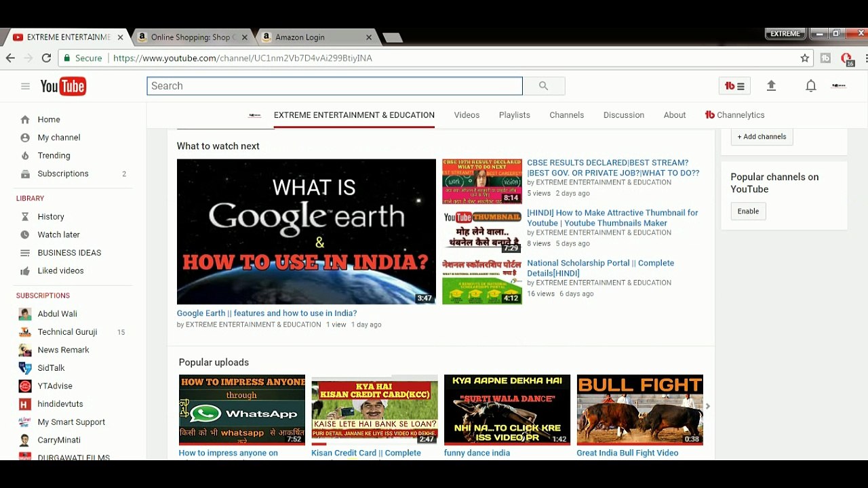The height and width of the screenshot is (488, 868).
Task: Open the channel Channels tab
Action: coord(567,115)
